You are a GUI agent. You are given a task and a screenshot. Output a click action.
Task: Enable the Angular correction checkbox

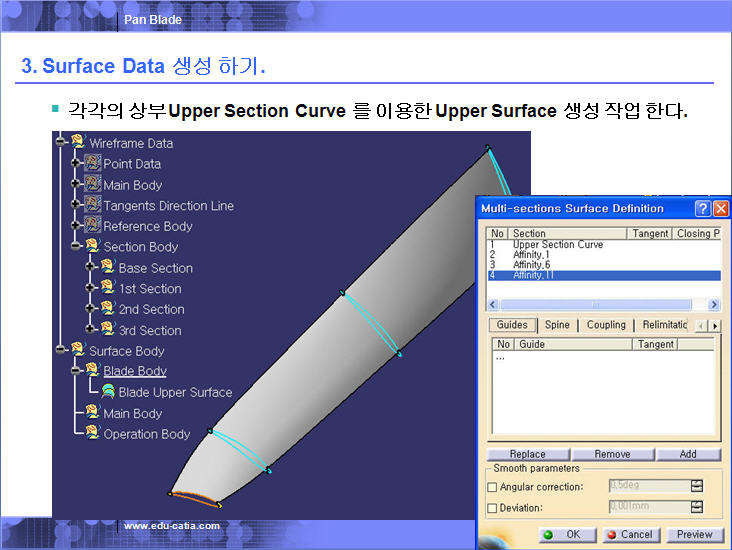[491, 487]
